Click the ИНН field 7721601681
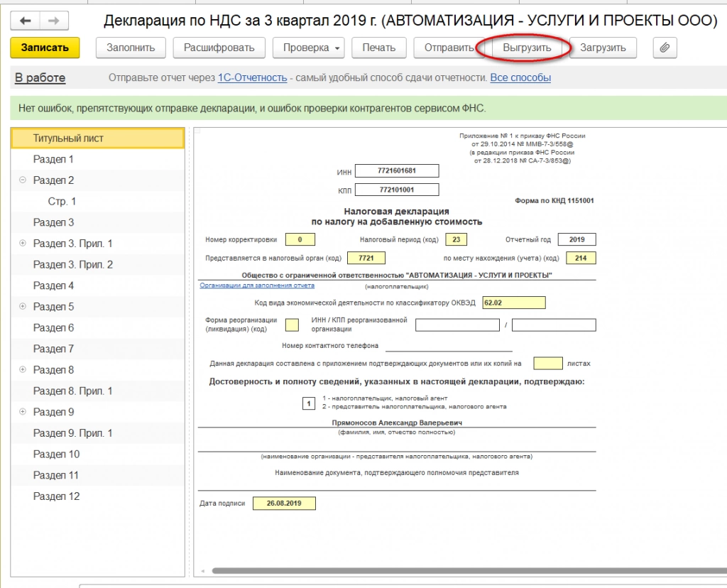The image size is (727, 588). click(x=397, y=170)
